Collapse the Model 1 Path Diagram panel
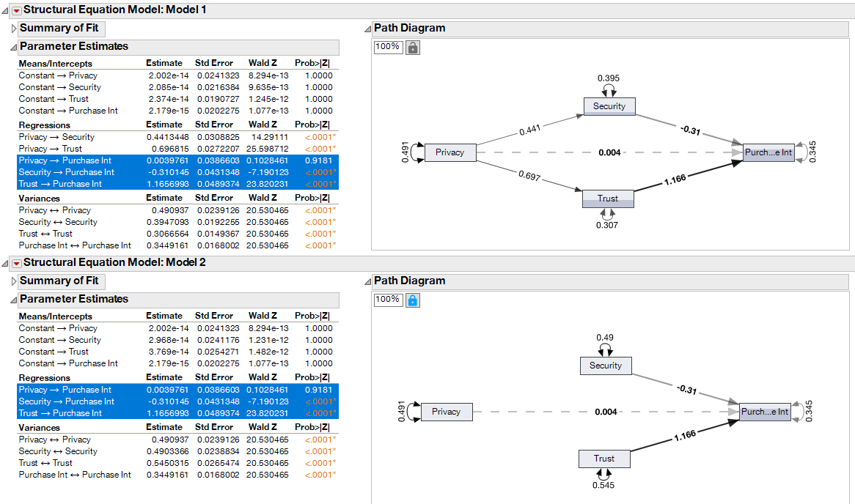The width and height of the screenshot is (855, 504). coord(368,27)
